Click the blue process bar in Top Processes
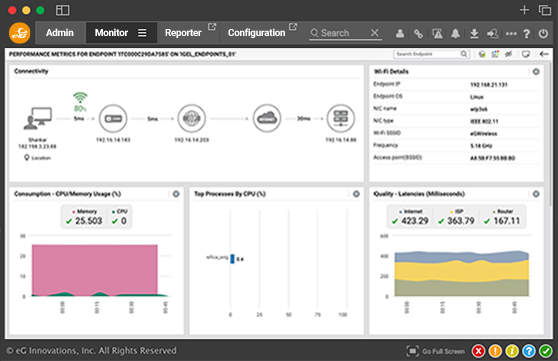 pos(232,259)
